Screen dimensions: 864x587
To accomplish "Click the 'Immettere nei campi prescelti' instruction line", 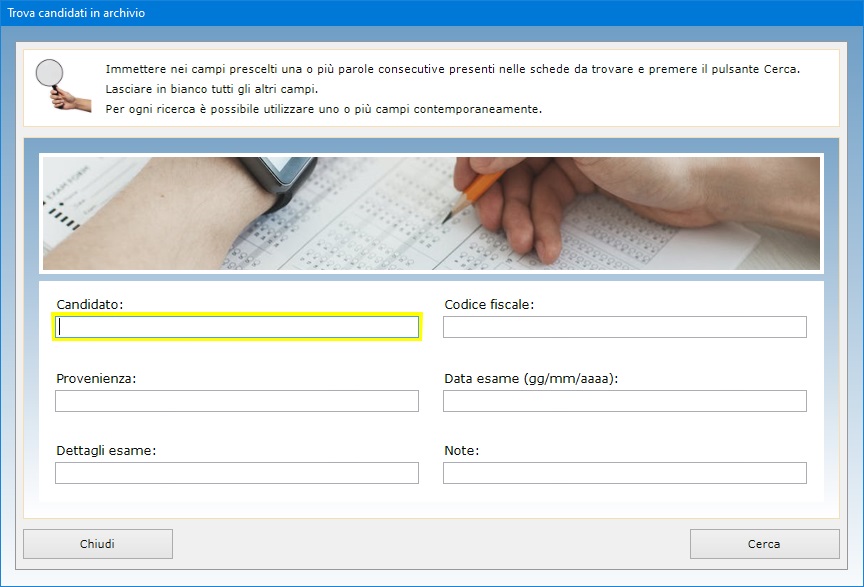I will coord(452,69).
